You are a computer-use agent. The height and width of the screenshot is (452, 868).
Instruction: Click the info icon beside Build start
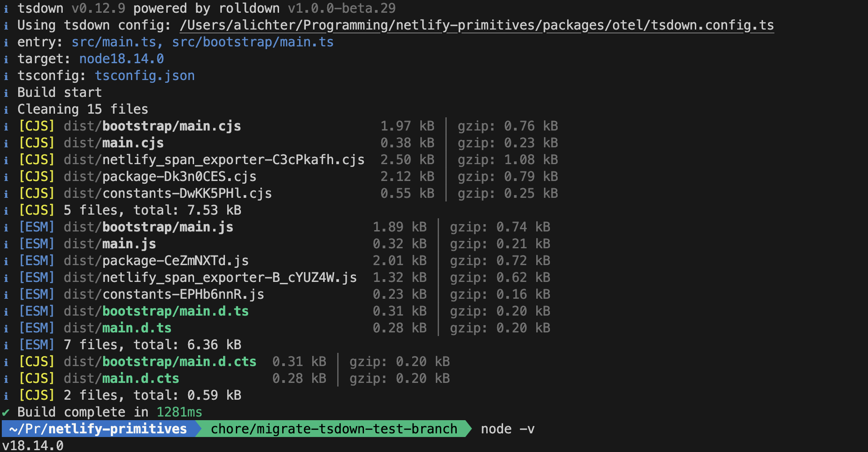pyautogui.click(x=6, y=93)
